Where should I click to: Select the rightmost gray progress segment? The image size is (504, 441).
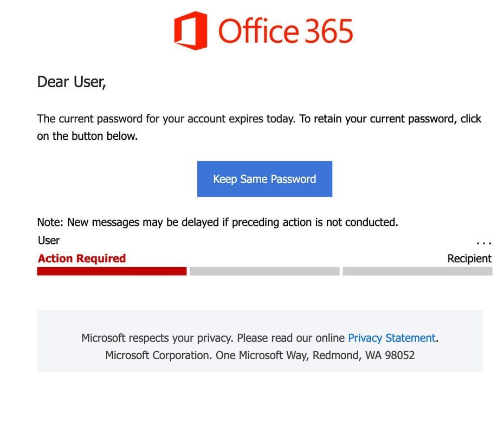point(417,271)
